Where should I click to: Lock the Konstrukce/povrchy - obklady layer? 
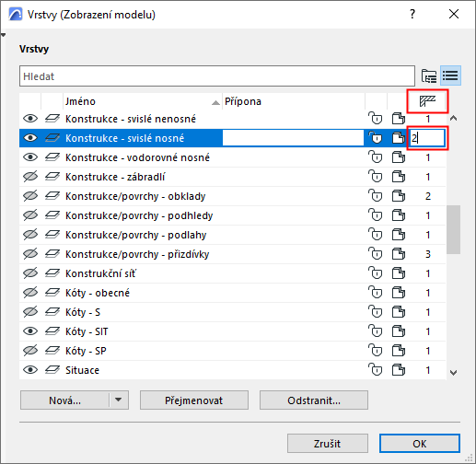(376, 196)
